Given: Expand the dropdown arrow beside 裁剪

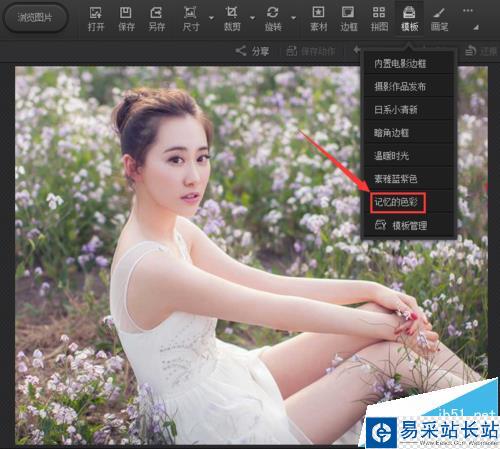Looking at the screenshot, I should point(253,18).
